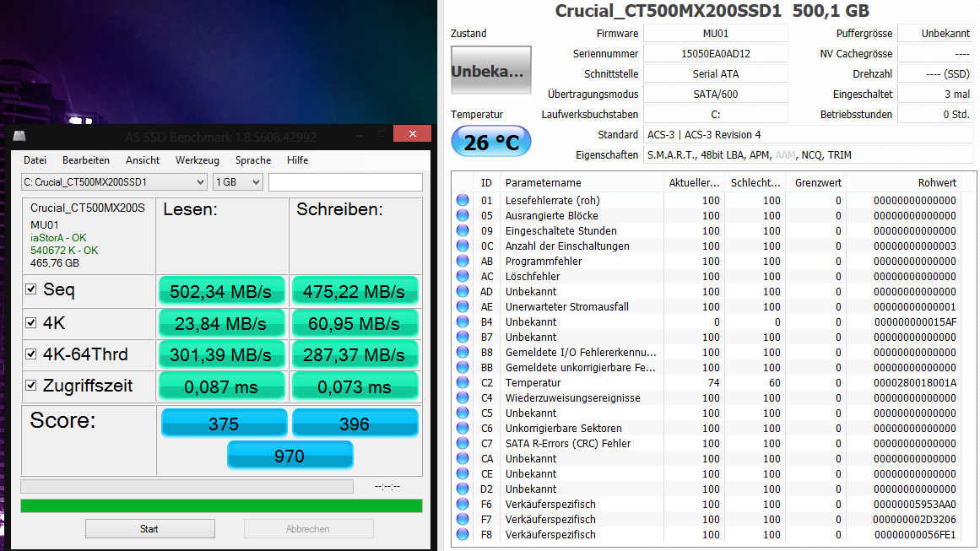Open the Datei menu
The width and height of the screenshot is (980, 551).
tap(35, 160)
